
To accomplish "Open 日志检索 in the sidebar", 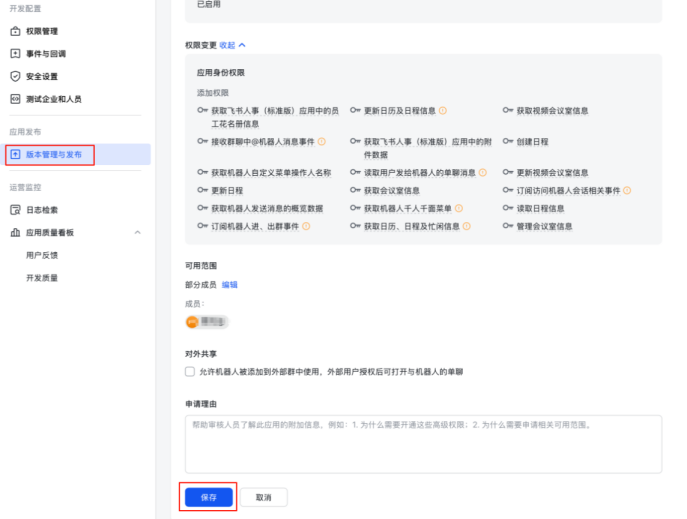I will coord(41,209).
